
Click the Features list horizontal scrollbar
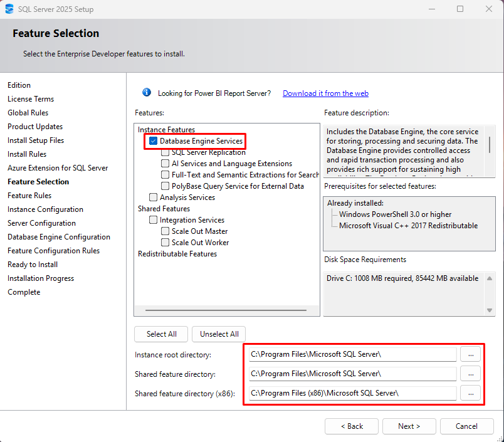(226, 310)
